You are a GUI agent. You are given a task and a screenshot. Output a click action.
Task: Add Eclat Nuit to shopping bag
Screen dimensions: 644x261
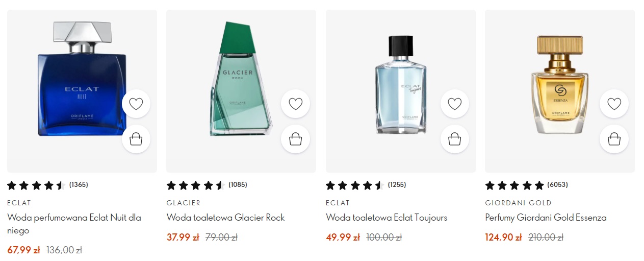136,139
